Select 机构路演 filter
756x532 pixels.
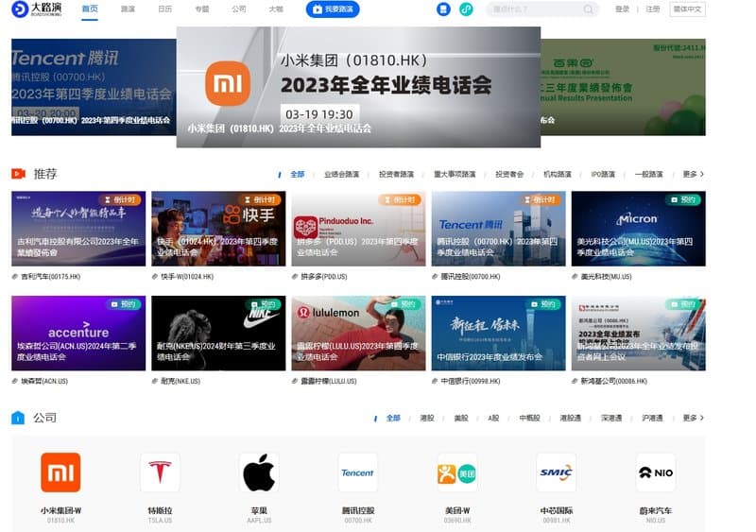tap(558, 174)
